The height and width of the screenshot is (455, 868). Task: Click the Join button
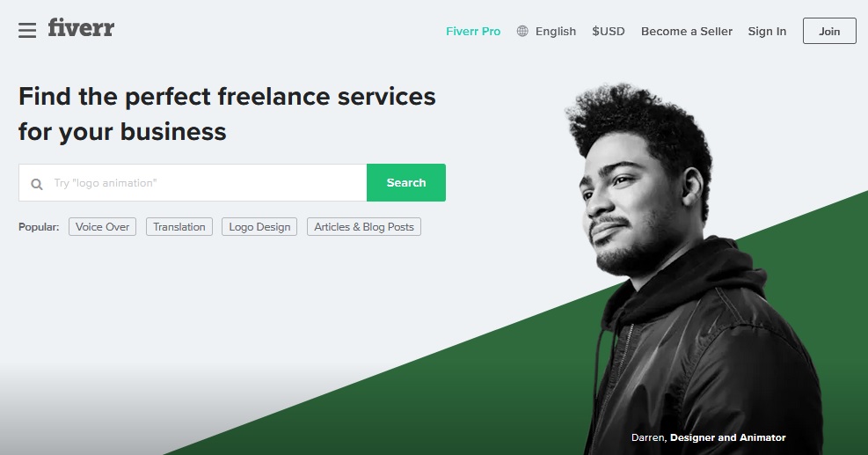pos(829,31)
